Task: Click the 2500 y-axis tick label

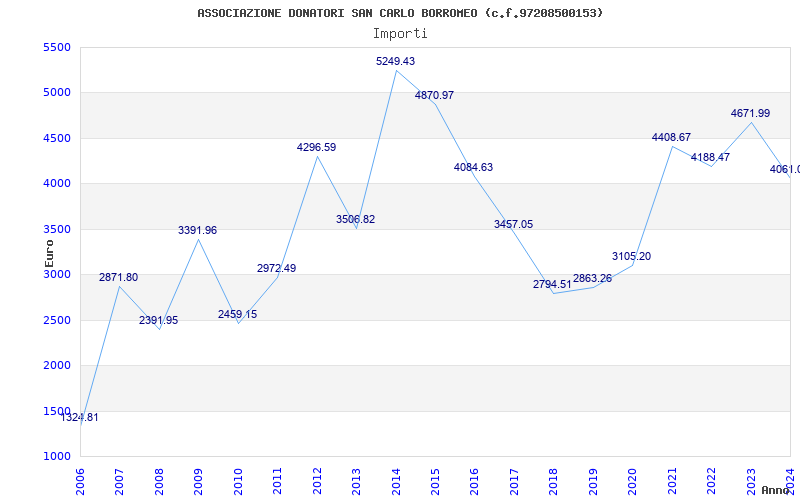Action: (57, 320)
